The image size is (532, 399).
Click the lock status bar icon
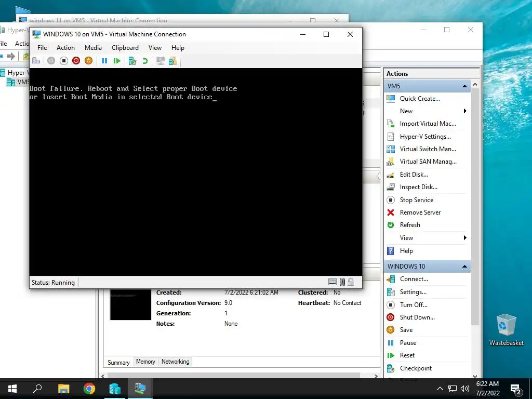pos(351,282)
